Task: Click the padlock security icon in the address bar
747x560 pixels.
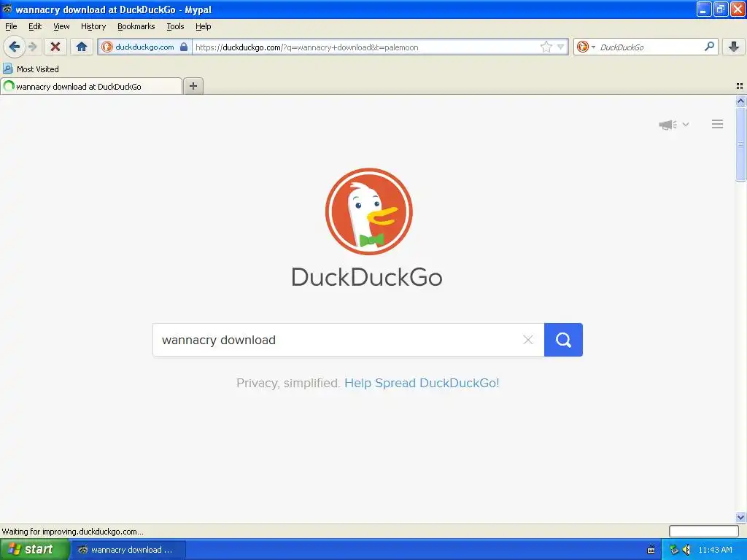Action: coord(184,47)
